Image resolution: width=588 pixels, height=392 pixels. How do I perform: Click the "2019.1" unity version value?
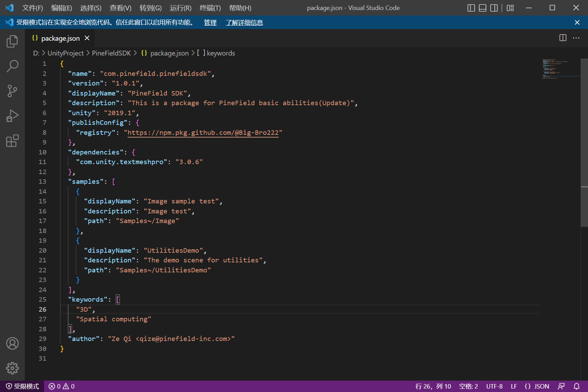tap(120, 113)
